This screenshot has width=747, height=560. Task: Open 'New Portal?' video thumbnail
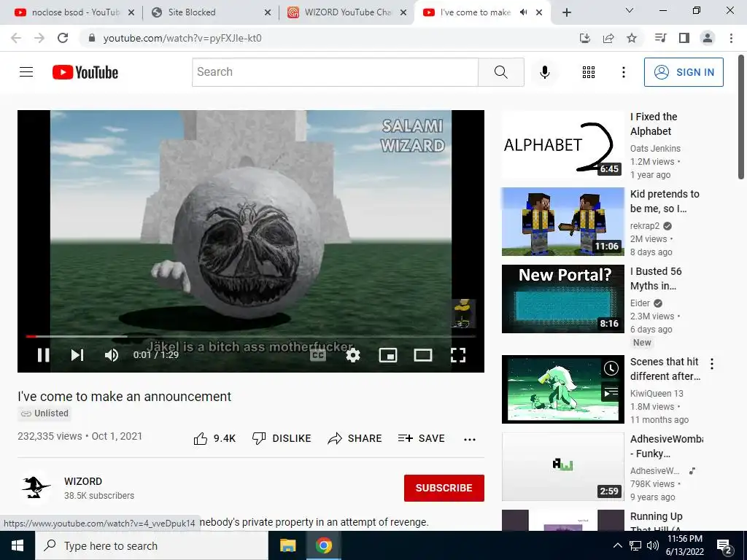click(562, 298)
